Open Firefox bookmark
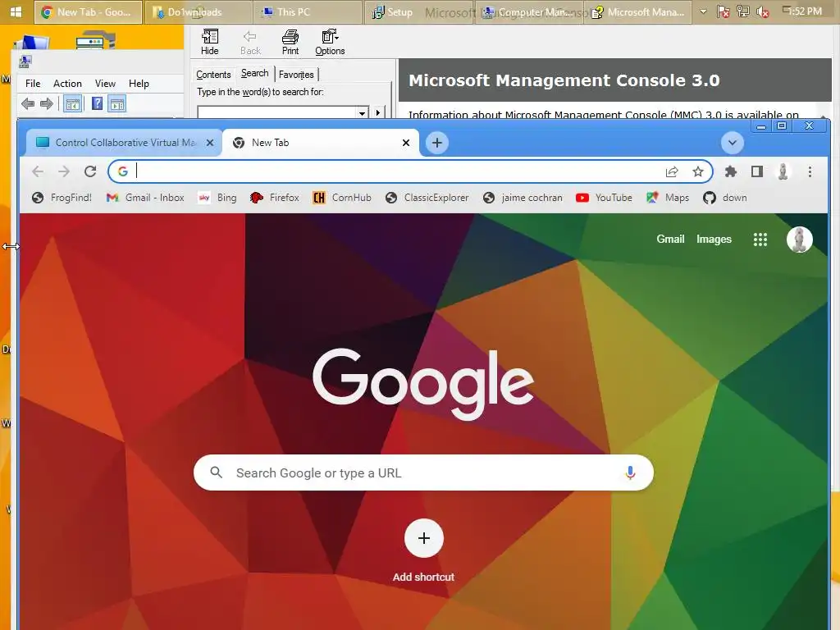 tap(275, 198)
